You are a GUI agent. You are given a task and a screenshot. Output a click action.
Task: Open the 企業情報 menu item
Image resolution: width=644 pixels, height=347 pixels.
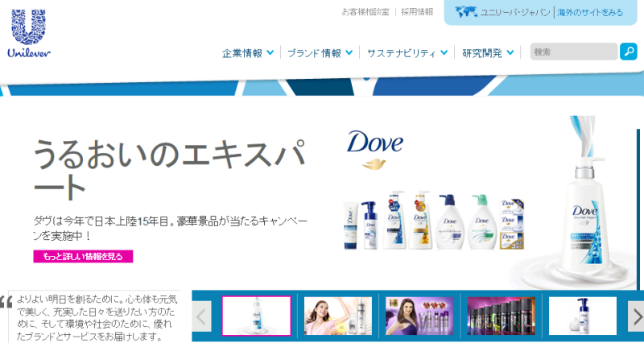[242, 53]
